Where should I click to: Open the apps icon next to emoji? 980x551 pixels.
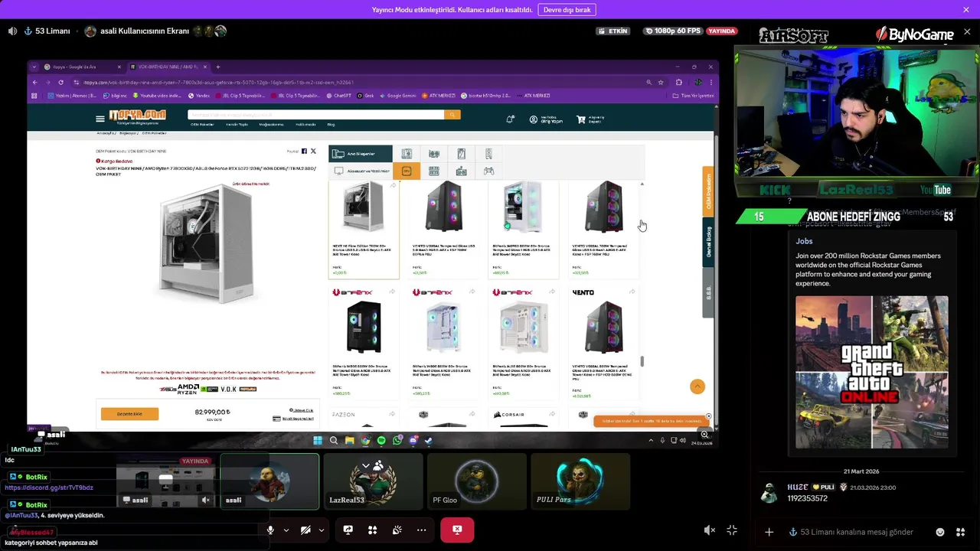pos(961,532)
